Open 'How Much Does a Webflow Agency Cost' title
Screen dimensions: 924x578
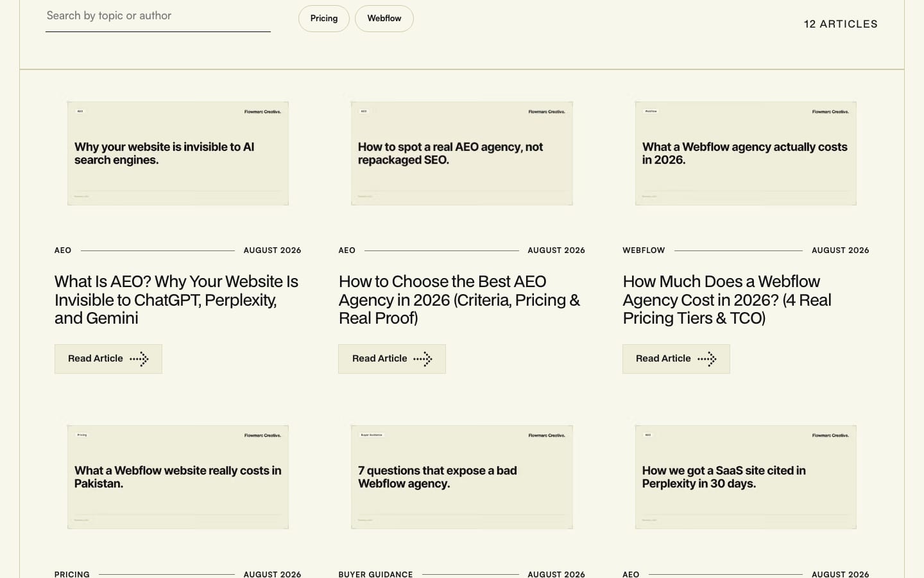click(x=727, y=300)
